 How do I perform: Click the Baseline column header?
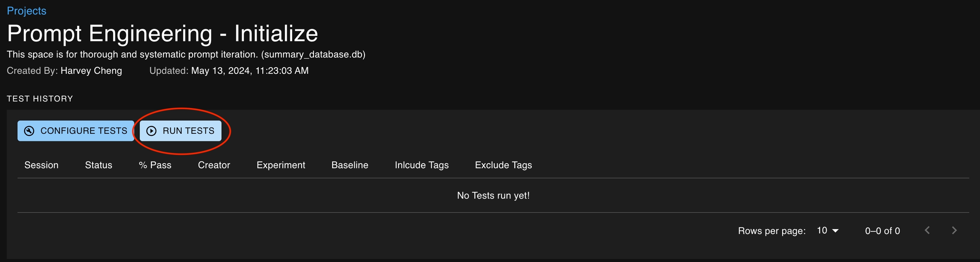point(350,165)
